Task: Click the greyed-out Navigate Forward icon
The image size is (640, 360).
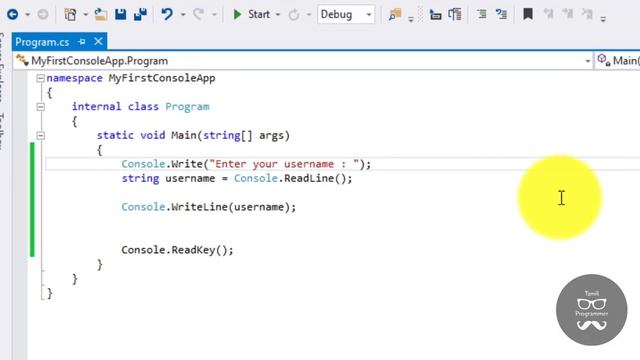Action: point(42,15)
